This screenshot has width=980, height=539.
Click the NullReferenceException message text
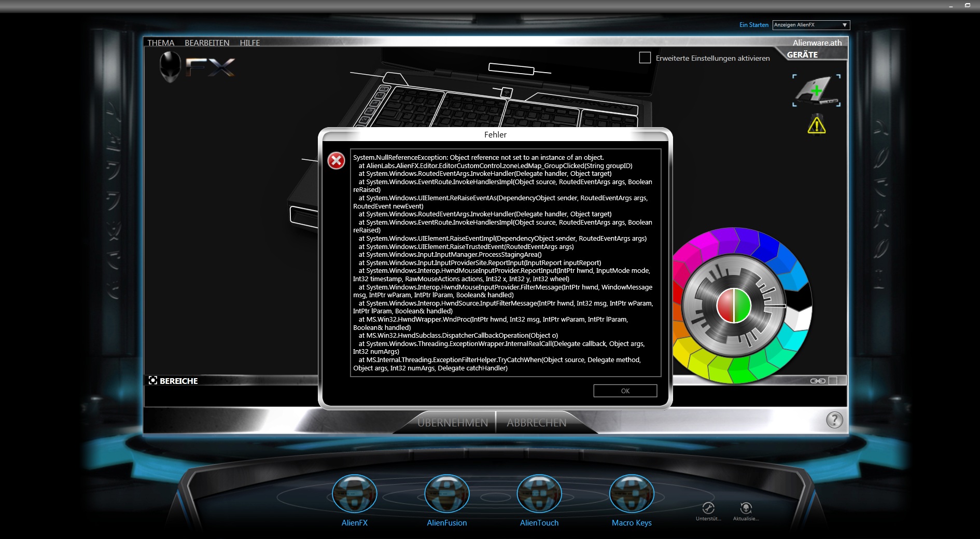478,157
